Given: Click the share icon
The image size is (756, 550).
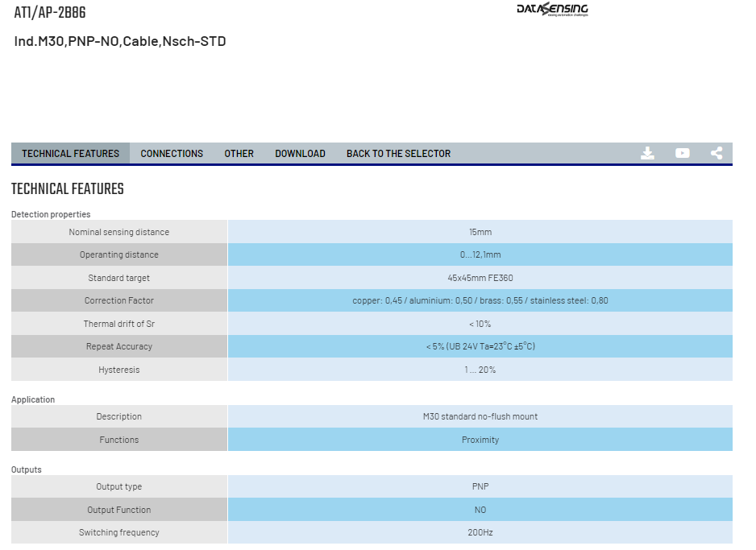Looking at the screenshot, I should point(717,153).
